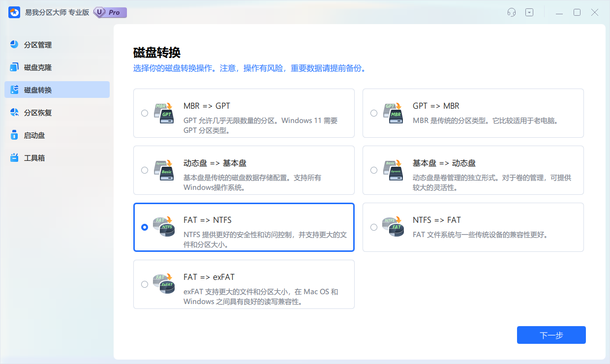
Task: Select the GPT => MBR radio button
Action: 374,113
